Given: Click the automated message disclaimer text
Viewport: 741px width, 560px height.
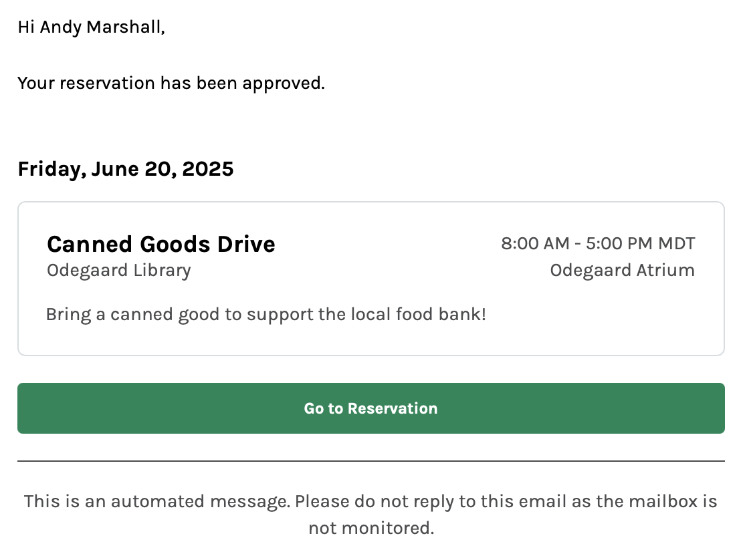Looking at the screenshot, I should (x=370, y=501).
